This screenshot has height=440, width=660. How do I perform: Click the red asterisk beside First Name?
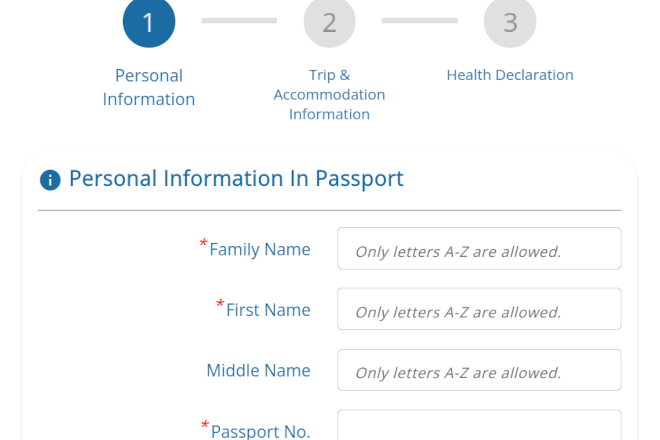[x=221, y=304]
